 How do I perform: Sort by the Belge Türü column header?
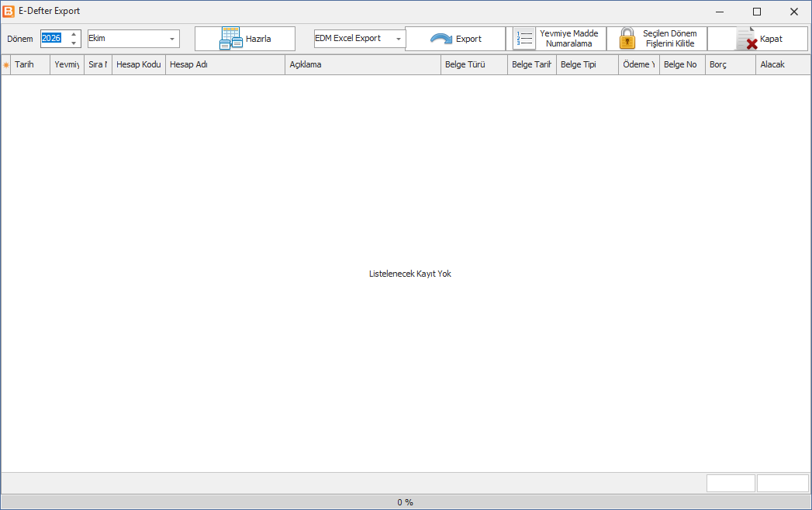click(x=475, y=65)
